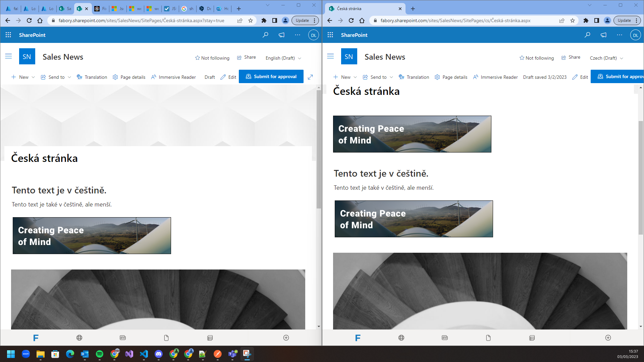Toggle Not following in left window
The image size is (644, 362).
click(x=212, y=58)
